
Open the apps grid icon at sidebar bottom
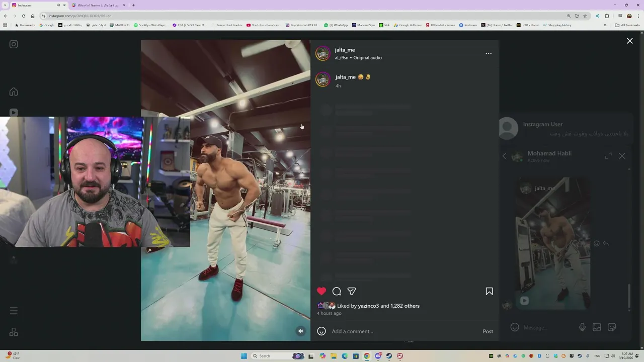(14, 332)
